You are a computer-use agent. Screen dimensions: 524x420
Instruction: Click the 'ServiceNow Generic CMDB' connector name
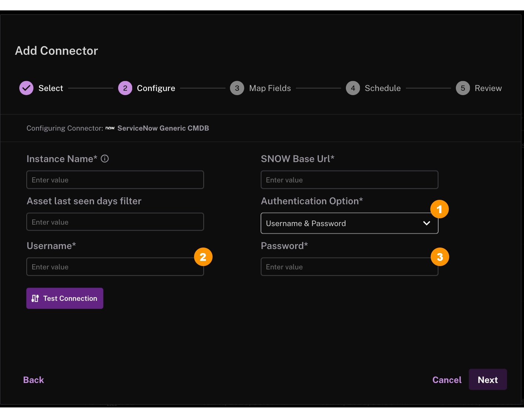coord(163,128)
